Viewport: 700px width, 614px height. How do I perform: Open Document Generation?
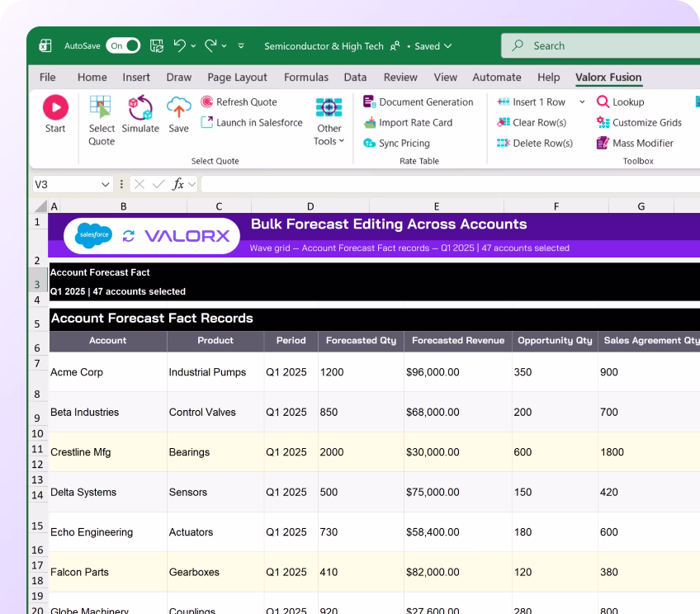coord(419,102)
